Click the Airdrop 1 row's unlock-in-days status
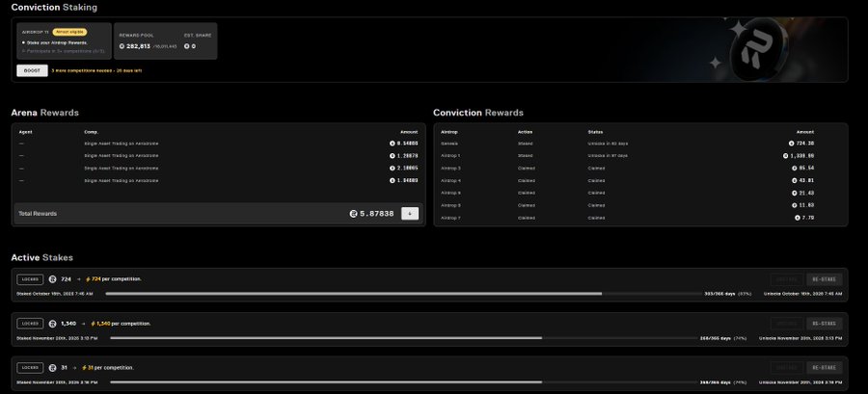This screenshot has height=394, width=868. pos(608,156)
